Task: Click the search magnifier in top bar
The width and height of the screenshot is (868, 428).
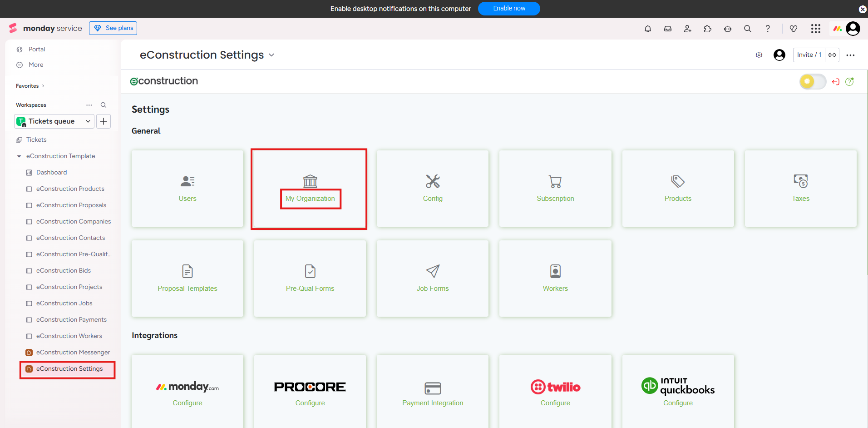Action: coord(748,29)
